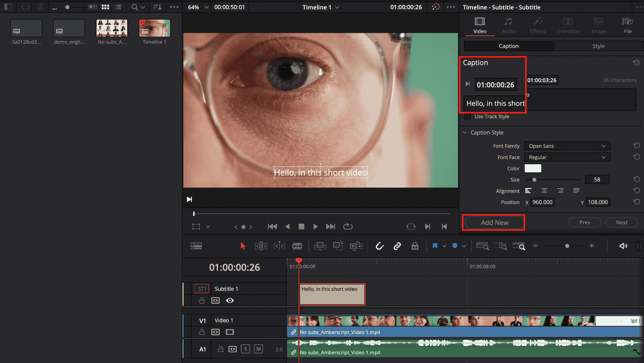Solo the A1 audio track
Viewport: 644px width, 363px height.
(x=245, y=349)
